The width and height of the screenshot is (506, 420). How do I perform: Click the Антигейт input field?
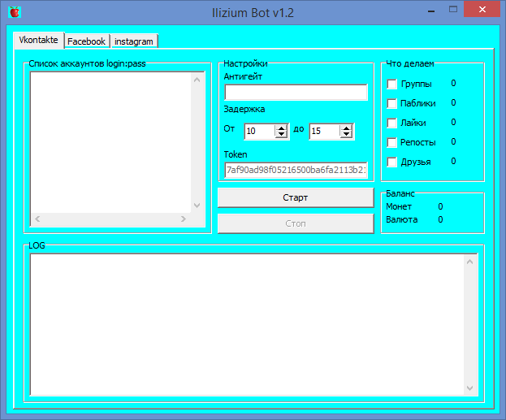point(296,93)
